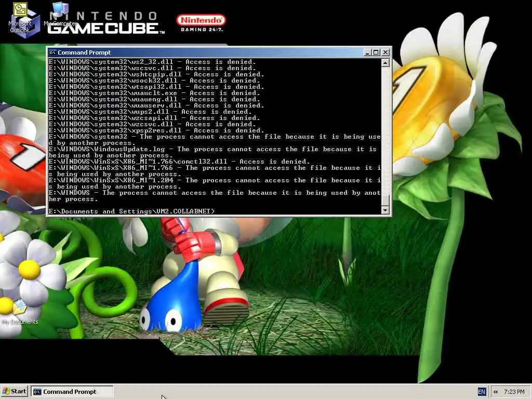The width and height of the screenshot is (532, 399).
Task: Open the Start menu
Action: pos(14,392)
